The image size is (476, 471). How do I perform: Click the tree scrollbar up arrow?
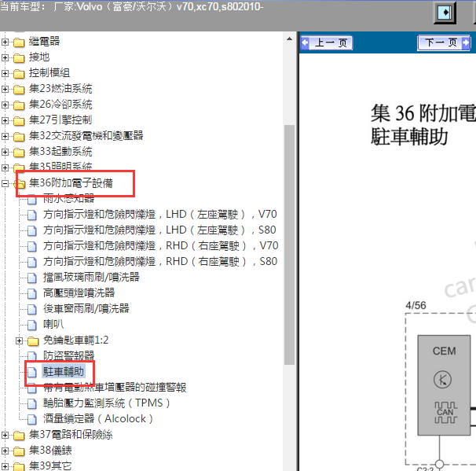[x=289, y=39]
